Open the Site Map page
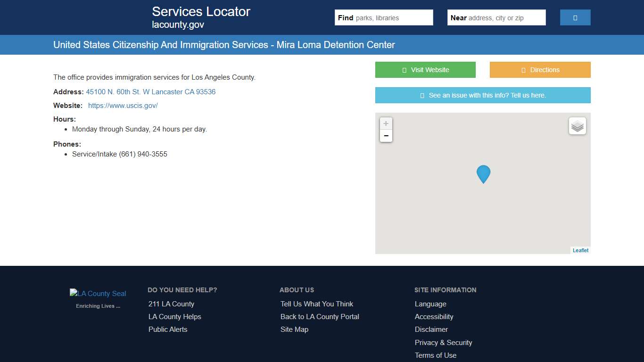The height and width of the screenshot is (362, 644). point(294,329)
